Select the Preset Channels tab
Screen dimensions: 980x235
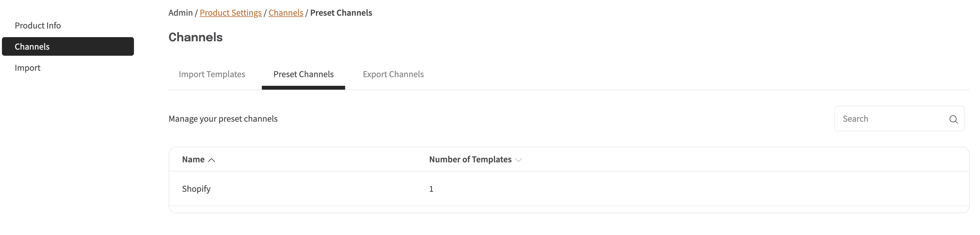(x=303, y=74)
